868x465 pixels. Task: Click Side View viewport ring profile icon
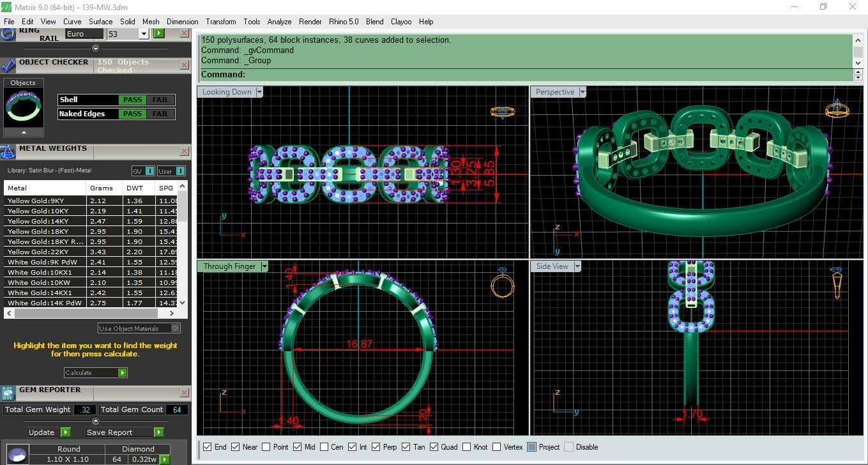pyautogui.click(x=837, y=283)
